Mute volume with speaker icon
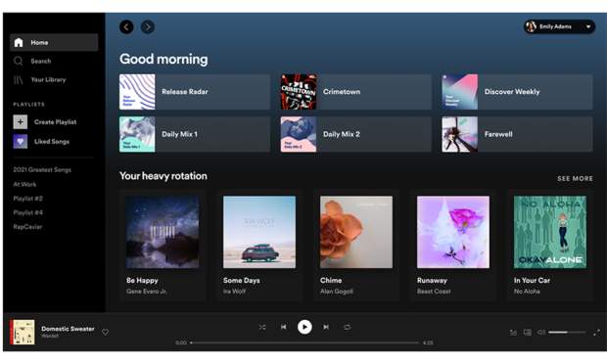 pos(541,333)
